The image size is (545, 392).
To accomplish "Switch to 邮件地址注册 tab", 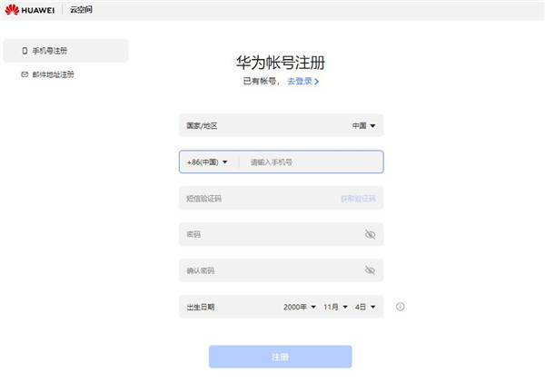I will (53, 74).
